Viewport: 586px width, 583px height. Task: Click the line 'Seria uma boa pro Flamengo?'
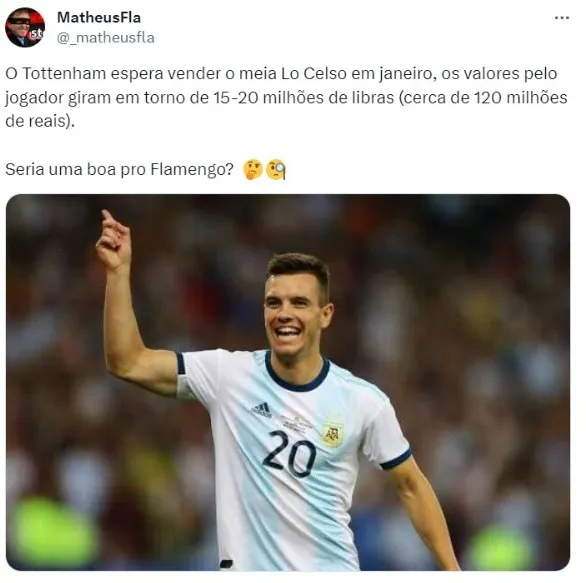point(119,170)
